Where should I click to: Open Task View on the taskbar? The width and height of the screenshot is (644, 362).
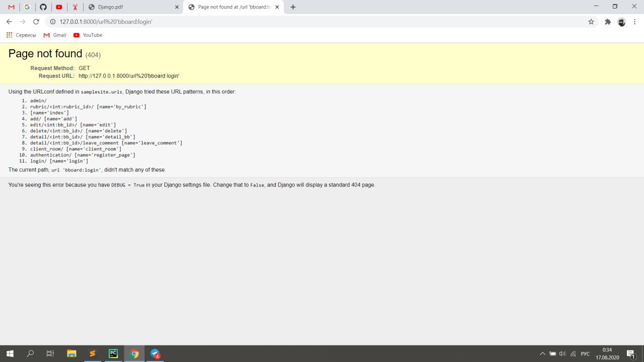(50, 353)
